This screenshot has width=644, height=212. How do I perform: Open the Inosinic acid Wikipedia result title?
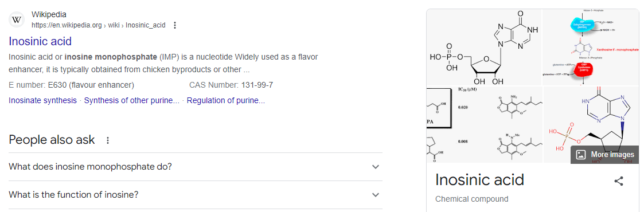point(40,41)
